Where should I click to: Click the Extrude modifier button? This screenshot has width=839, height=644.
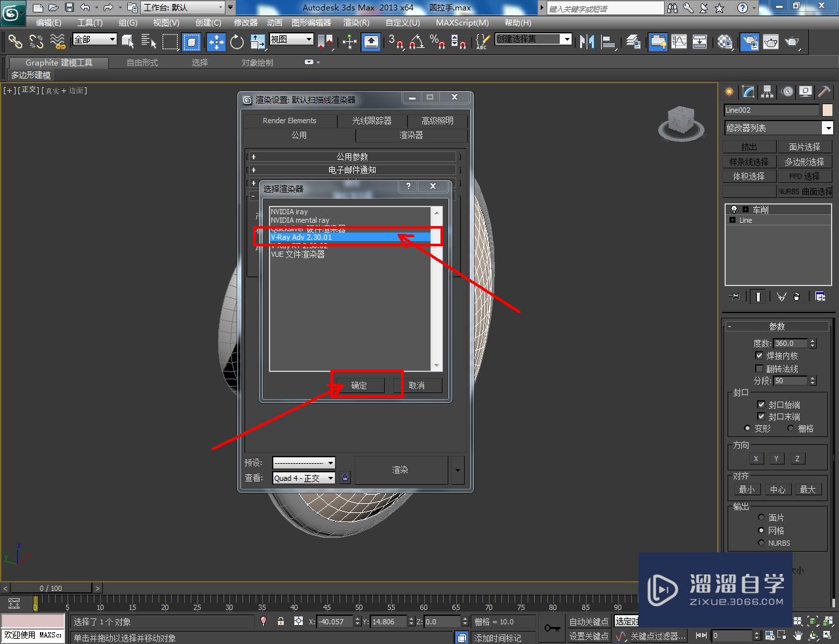click(749, 147)
